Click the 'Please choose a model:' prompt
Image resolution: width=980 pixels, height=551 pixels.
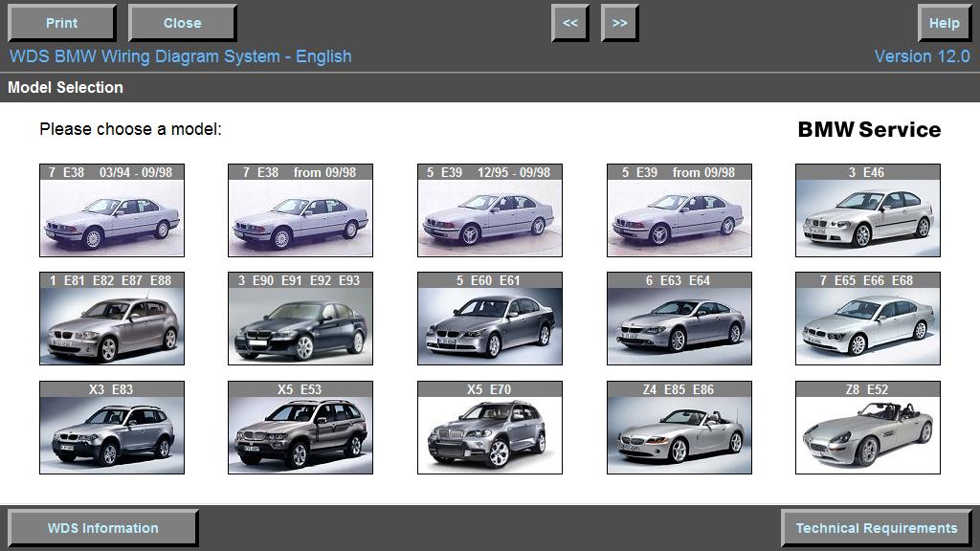point(130,129)
